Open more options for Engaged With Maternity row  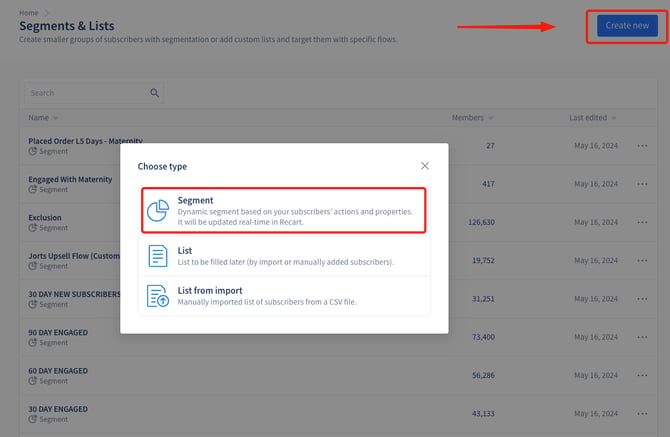(642, 184)
